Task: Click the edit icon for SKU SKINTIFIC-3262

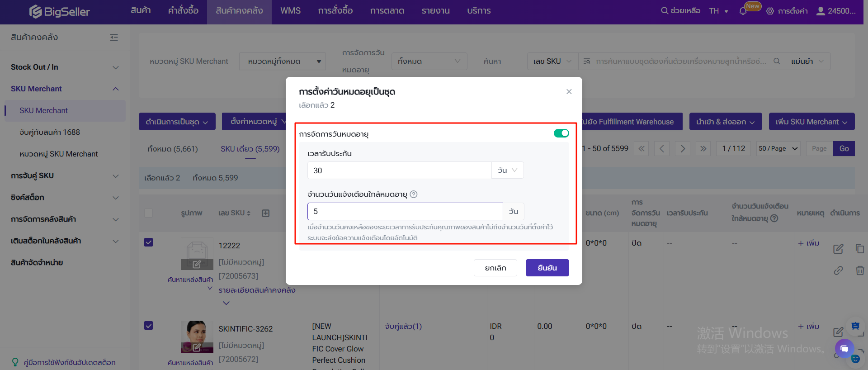Action: point(838,332)
